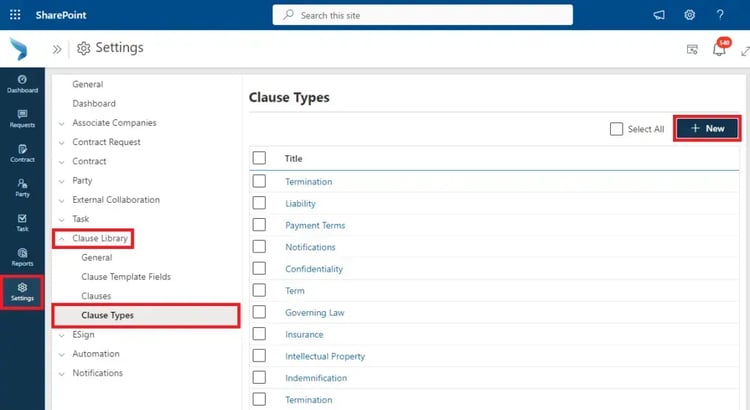This screenshot has height=410, width=750.
Task: Check the Term row checkbox
Action: pos(259,290)
